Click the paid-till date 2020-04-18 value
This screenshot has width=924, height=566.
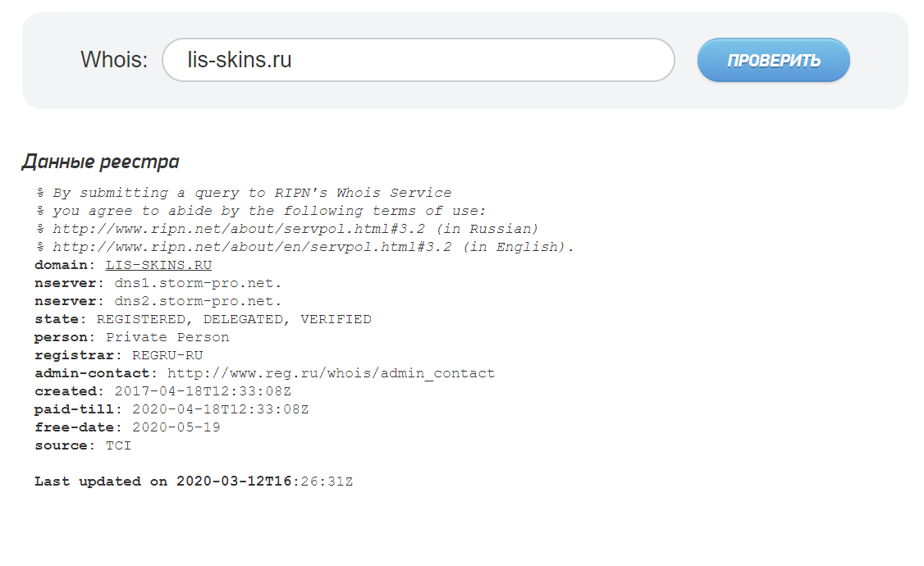(x=221, y=409)
